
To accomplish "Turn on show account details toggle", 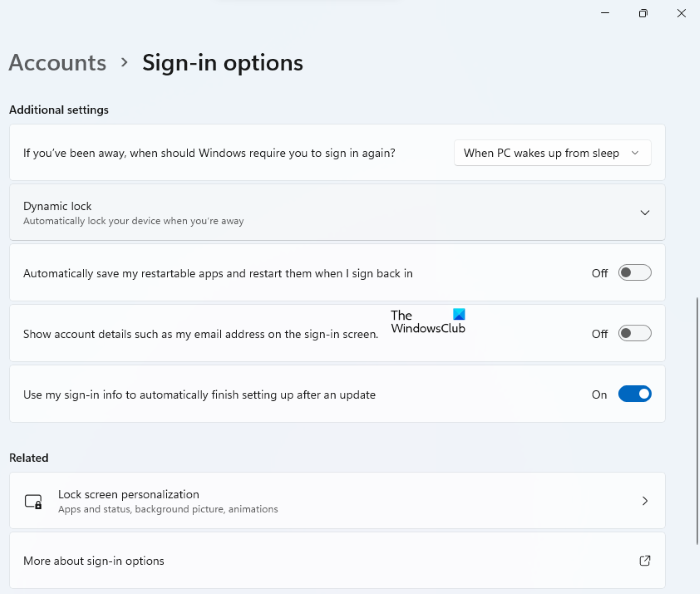I will coord(634,334).
